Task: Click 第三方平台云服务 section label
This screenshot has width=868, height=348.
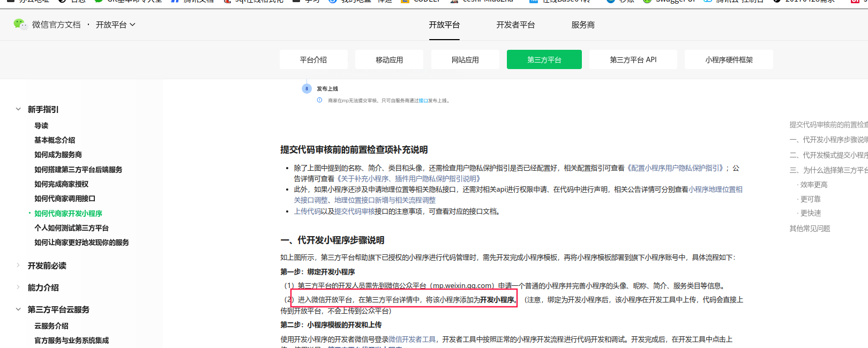Action: [x=58, y=309]
